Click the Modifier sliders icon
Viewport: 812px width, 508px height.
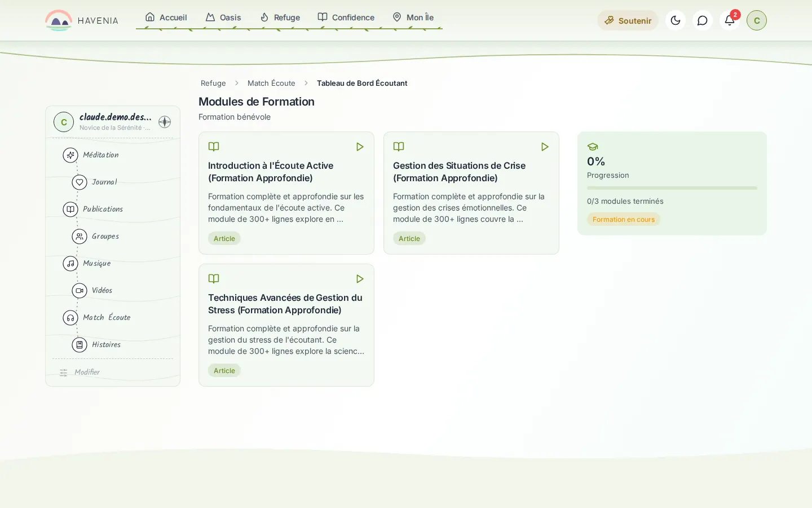pos(64,373)
